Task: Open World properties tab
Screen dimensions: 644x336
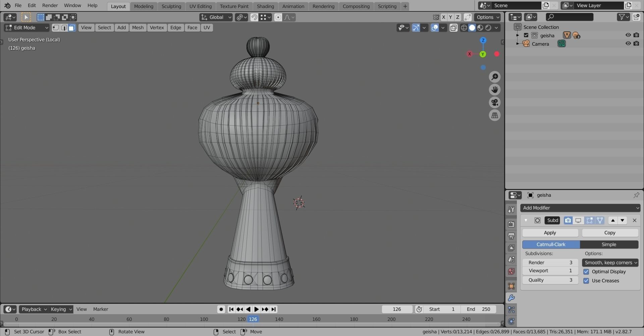Action: point(511,271)
